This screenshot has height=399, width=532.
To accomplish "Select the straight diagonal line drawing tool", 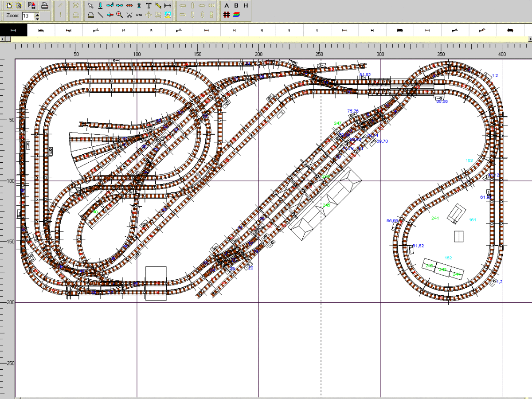I will (x=101, y=15).
